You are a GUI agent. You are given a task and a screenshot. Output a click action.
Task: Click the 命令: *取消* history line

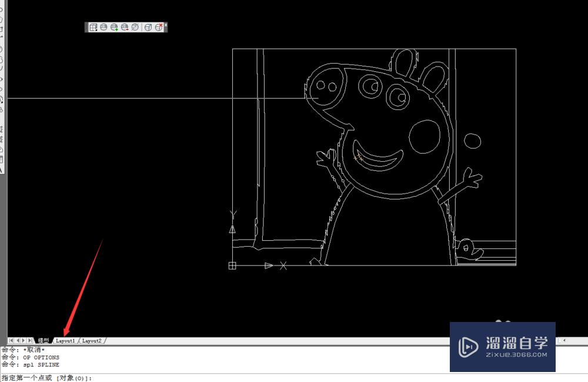point(24,350)
